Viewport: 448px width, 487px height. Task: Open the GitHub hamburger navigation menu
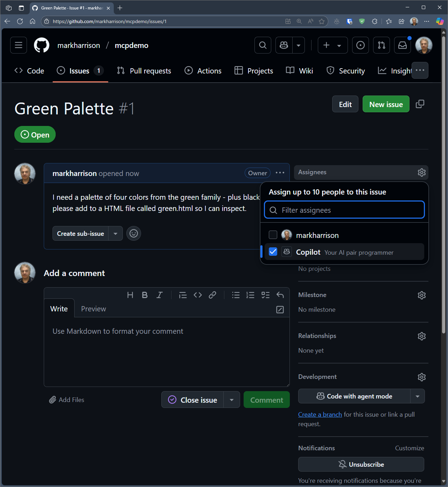coord(19,45)
